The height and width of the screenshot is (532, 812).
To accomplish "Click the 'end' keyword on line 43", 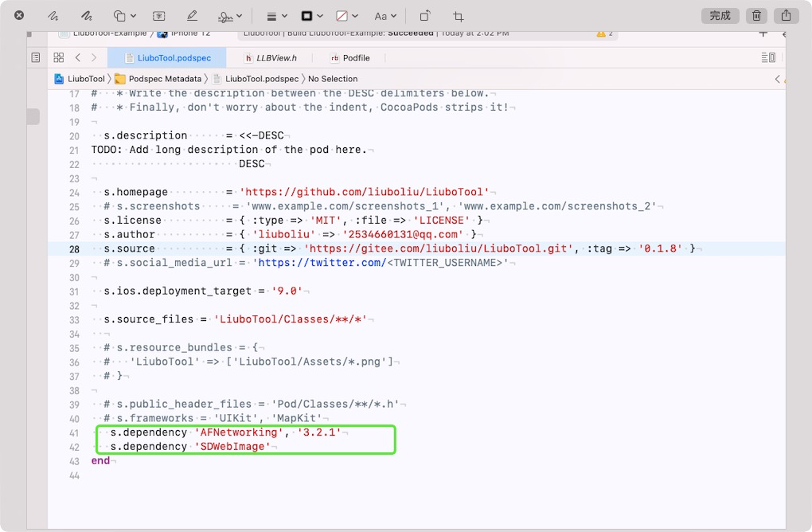I will (x=100, y=460).
